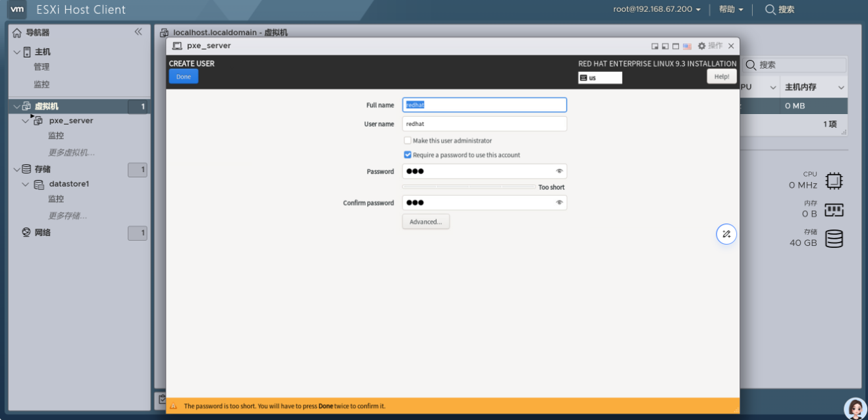The width and height of the screenshot is (868, 420).
Task: Click the 1 项 item count
Action: click(830, 124)
